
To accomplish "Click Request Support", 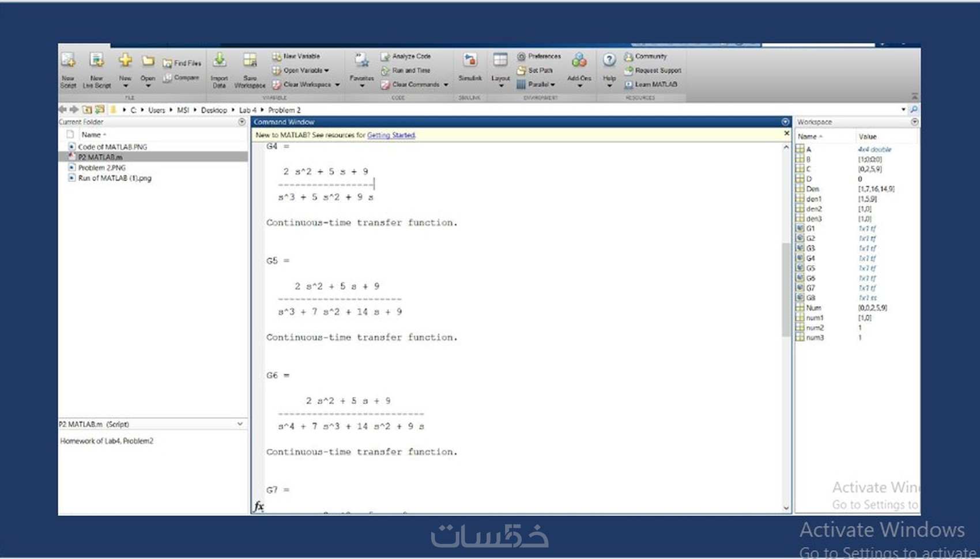I will click(653, 70).
